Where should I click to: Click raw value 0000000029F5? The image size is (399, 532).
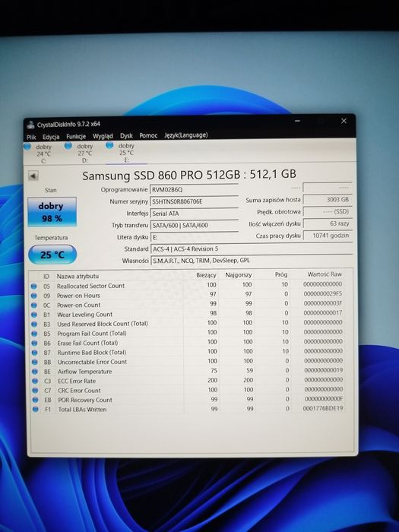point(323,293)
